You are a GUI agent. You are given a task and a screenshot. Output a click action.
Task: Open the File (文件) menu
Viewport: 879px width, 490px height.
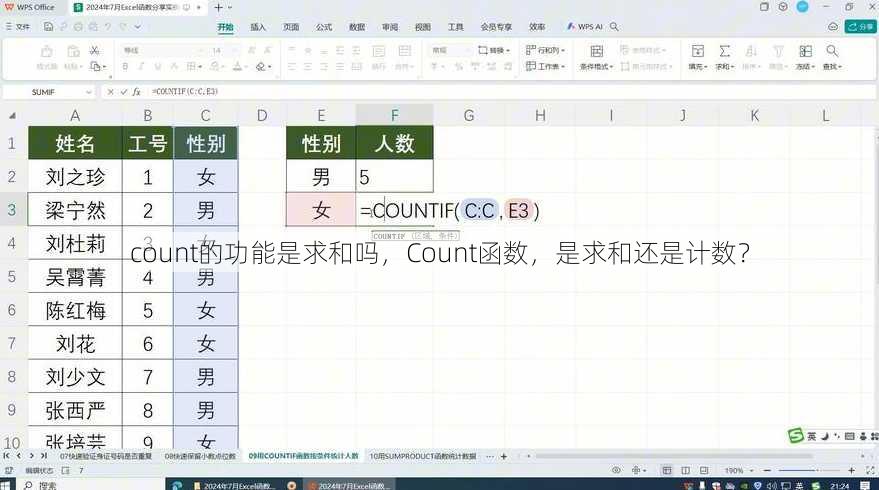coord(18,26)
